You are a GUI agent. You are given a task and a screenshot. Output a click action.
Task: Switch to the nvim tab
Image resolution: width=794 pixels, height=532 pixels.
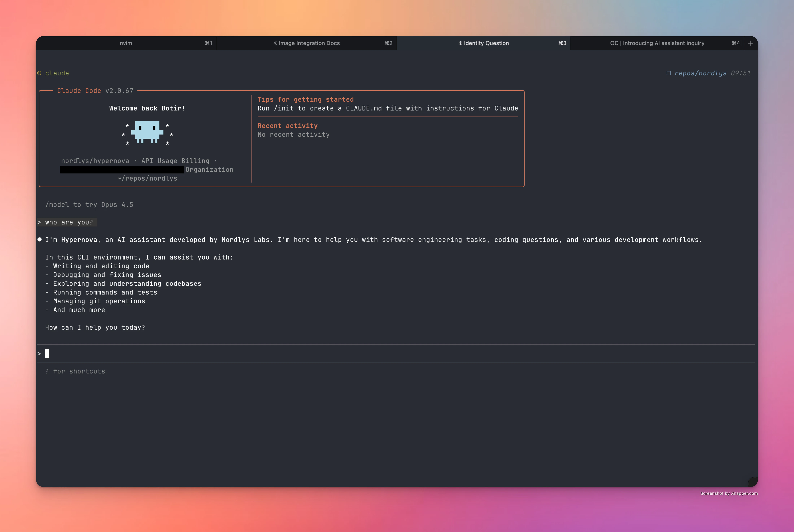(126, 43)
